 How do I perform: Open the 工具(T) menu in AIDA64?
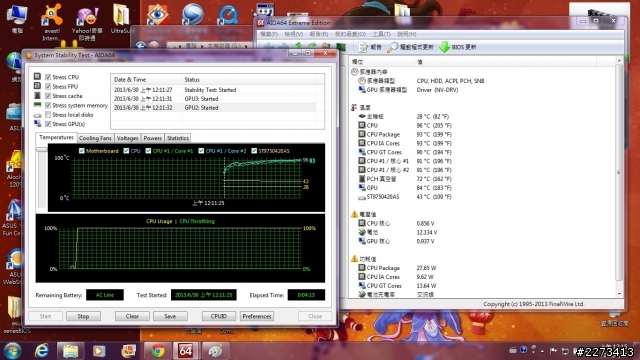382,34
